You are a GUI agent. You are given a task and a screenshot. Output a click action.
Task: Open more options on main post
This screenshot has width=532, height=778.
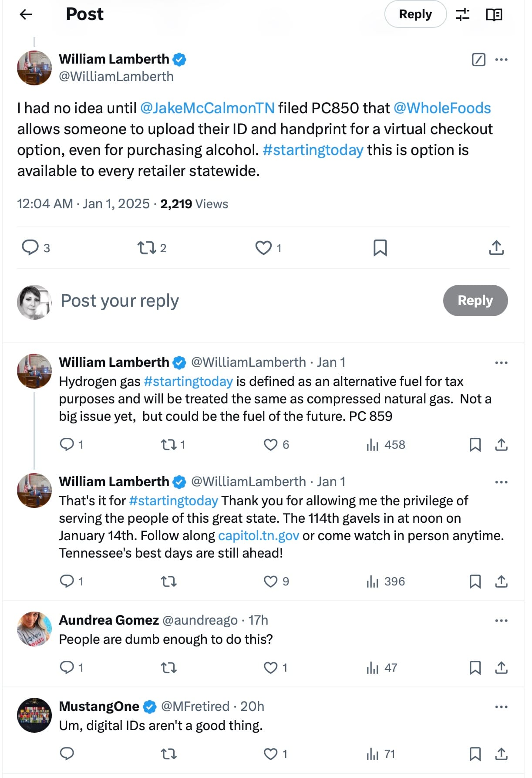502,59
